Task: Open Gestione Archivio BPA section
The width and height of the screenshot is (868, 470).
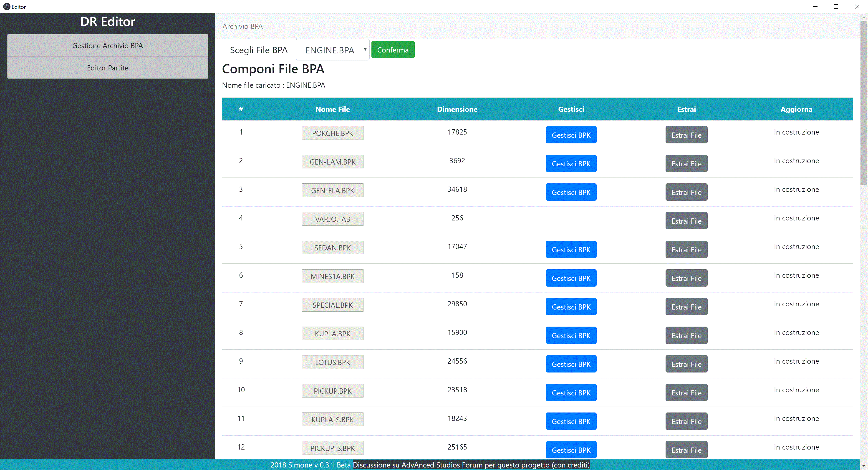Action: 108,45
